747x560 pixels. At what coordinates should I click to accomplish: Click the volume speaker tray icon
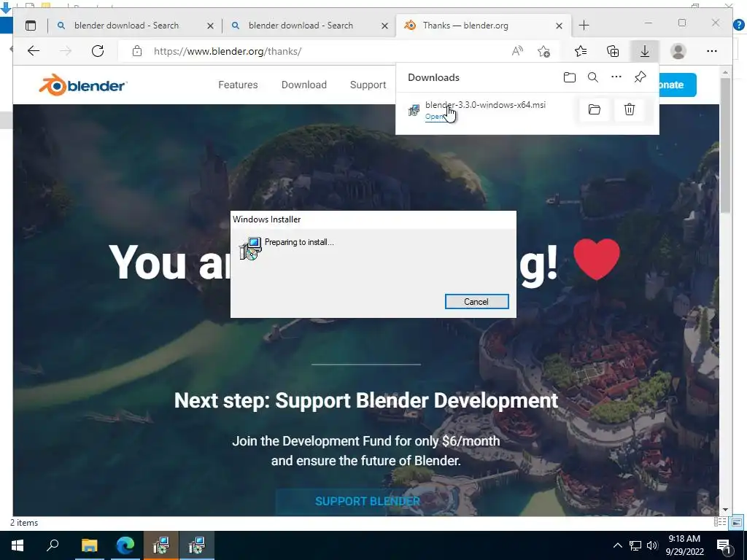pyautogui.click(x=651, y=545)
